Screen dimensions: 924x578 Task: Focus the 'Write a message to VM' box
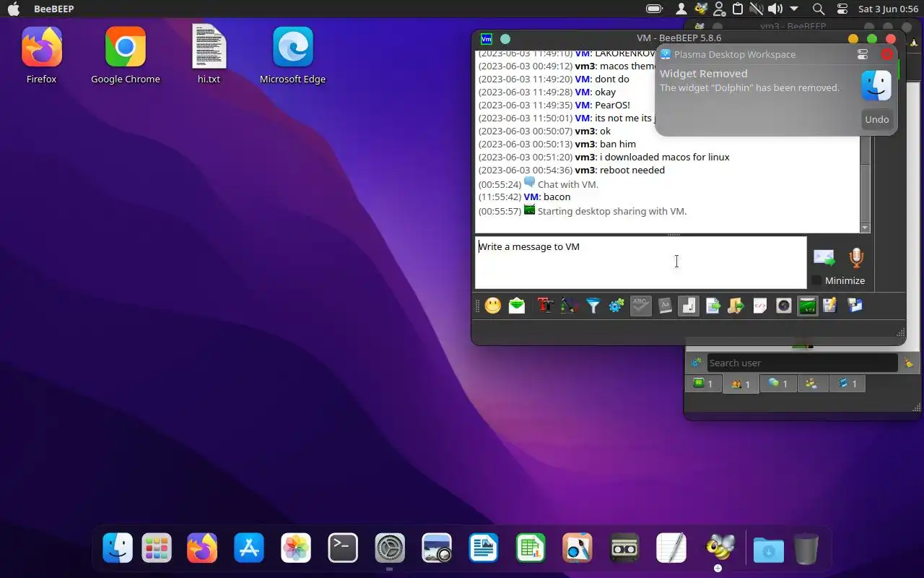(x=640, y=262)
